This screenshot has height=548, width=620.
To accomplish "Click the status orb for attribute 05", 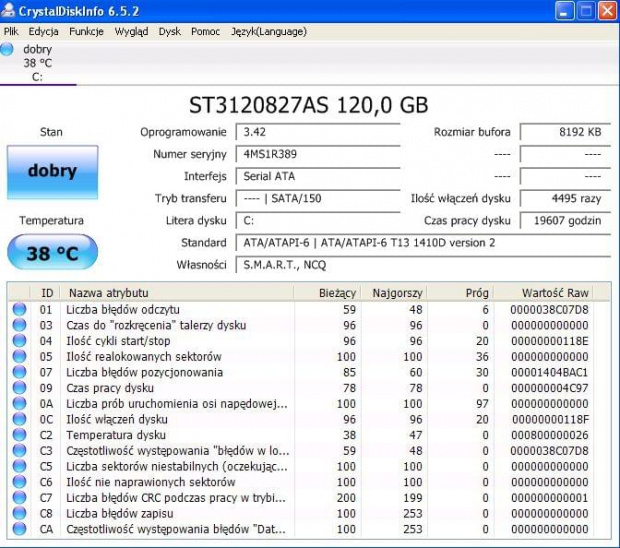I will 19,357.
